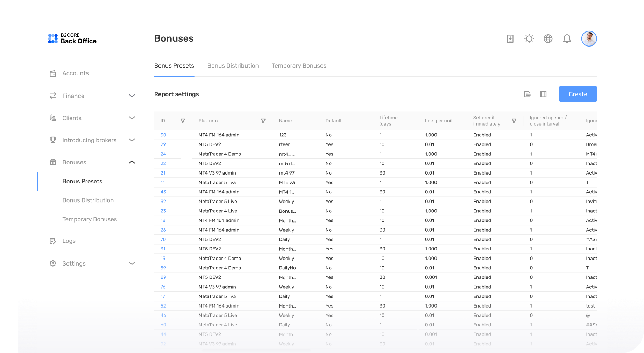Open bonus preset ID 24
This screenshot has height=353, width=644.
pos(163,154)
